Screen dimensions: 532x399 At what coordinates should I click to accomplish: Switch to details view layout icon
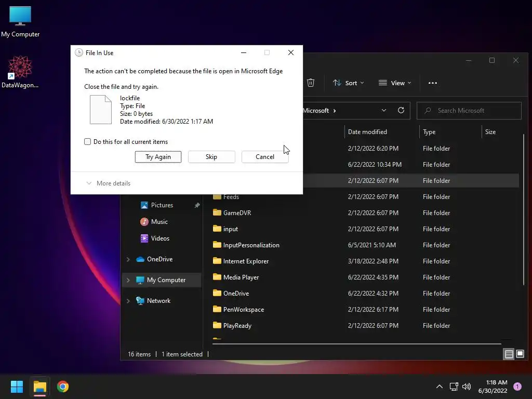[x=509, y=354]
